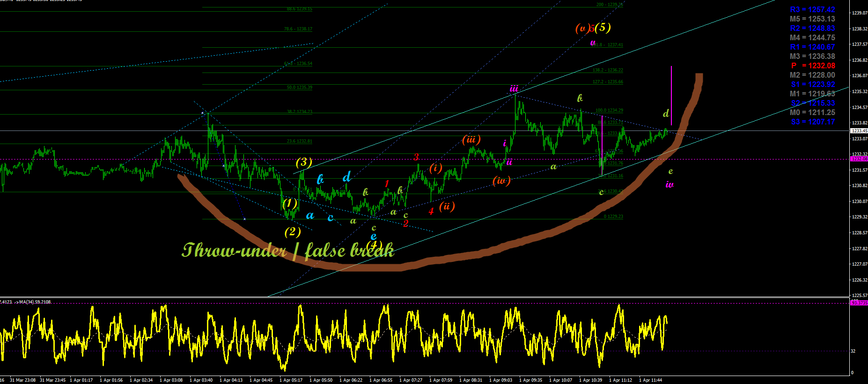Click the orange (iii) wave label
This screenshot has height=384, width=868.
pyautogui.click(x=471, y=139)
